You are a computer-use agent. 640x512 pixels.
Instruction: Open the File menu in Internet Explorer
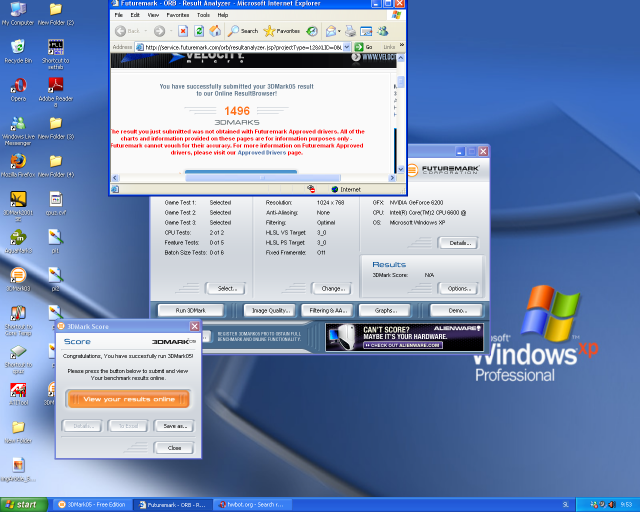pyautogui.click(x=119, y=15)
